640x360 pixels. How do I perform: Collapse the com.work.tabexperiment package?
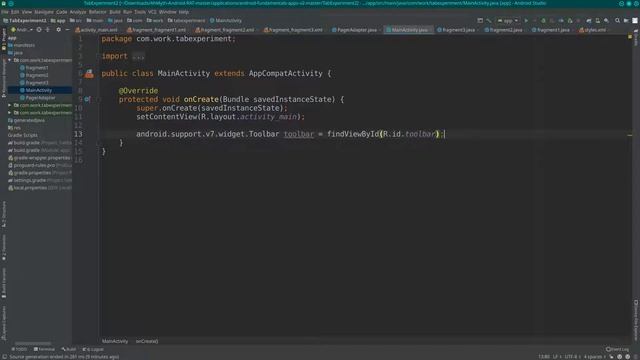point(10,60)
